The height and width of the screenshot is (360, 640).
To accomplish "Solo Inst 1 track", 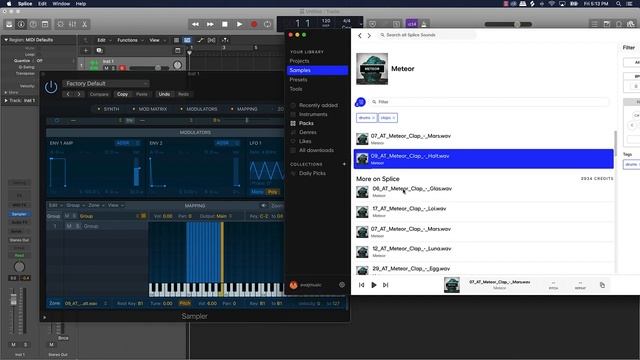I will 114,68.
